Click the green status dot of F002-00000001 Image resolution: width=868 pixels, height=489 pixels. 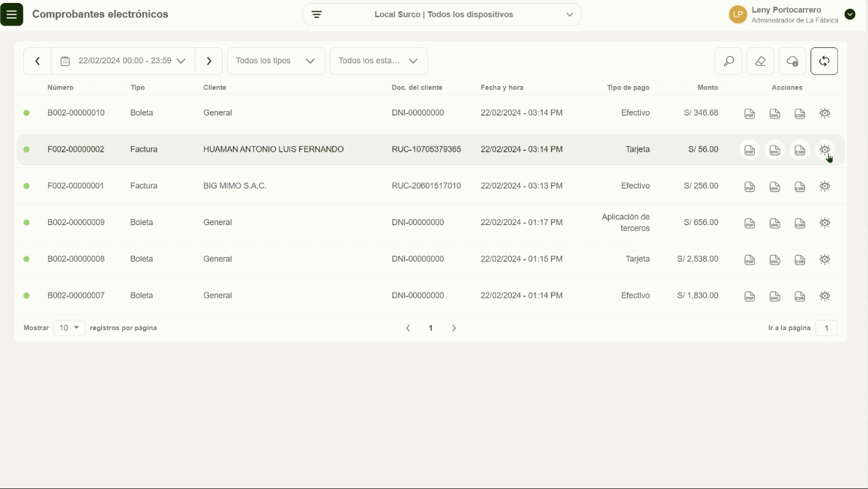point(26,186)
